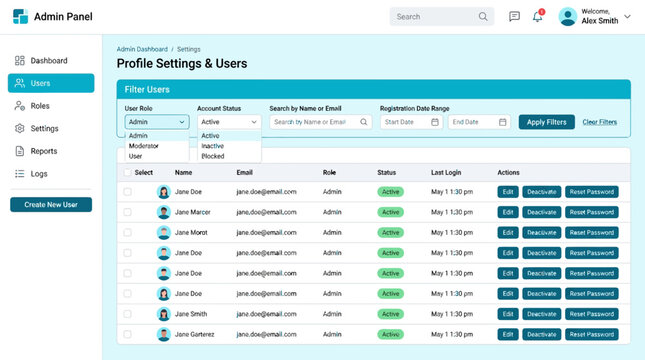Click the Users people icon in sidebar
Screen dimensions: 645x360
19,83
